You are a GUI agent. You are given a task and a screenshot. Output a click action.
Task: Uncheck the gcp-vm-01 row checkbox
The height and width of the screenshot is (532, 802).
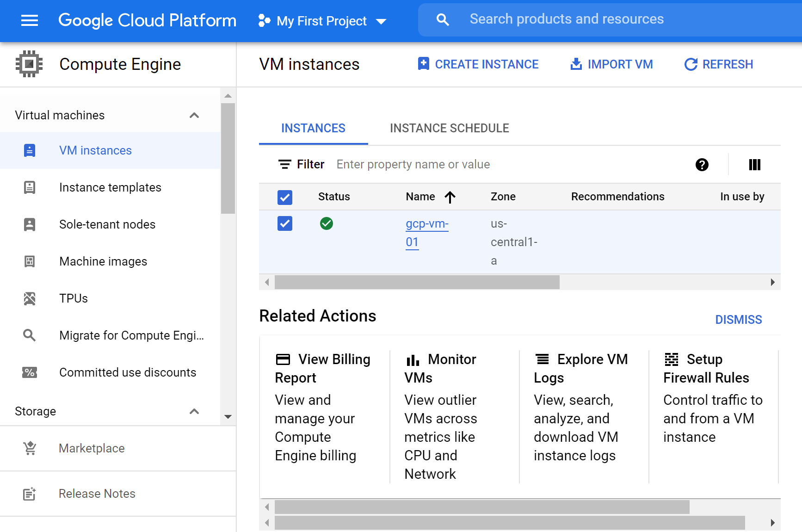tap(285, 223)
